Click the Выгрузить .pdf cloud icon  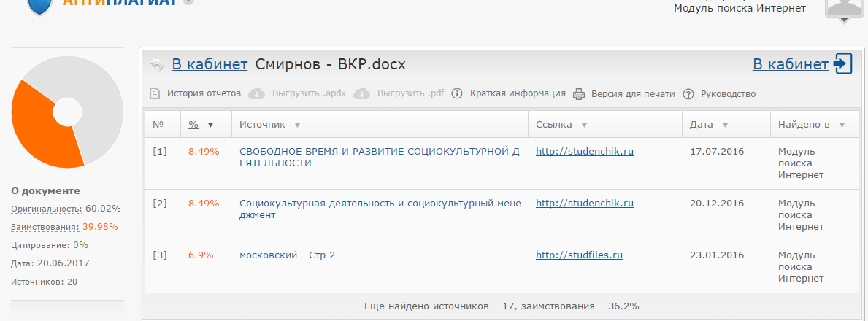pos(361,93)
